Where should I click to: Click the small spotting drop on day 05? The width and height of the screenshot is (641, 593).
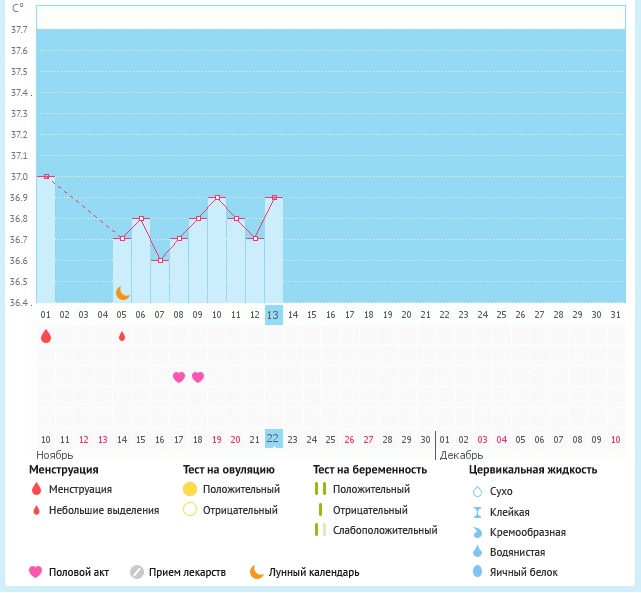pos(122,337)
